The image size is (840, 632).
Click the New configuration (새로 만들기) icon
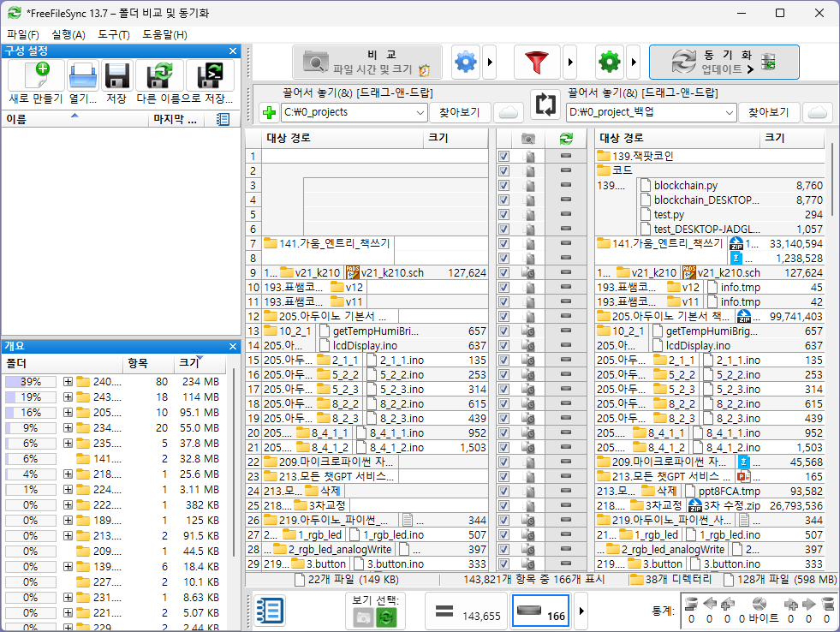click(37, 75)
